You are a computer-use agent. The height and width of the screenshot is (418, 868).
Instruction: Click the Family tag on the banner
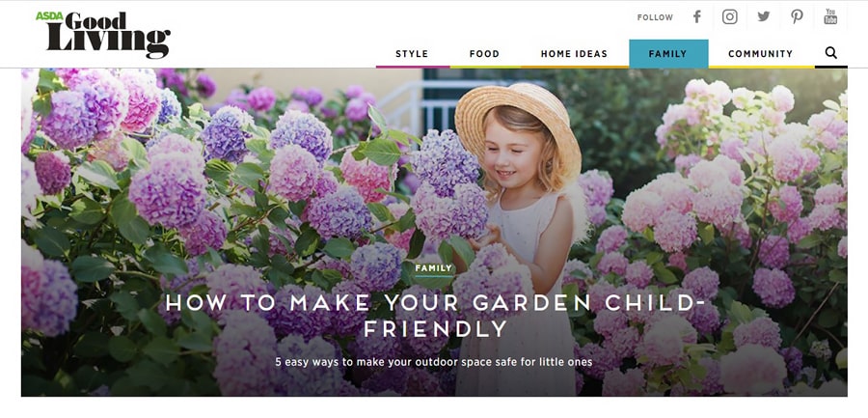pos(434,268)
